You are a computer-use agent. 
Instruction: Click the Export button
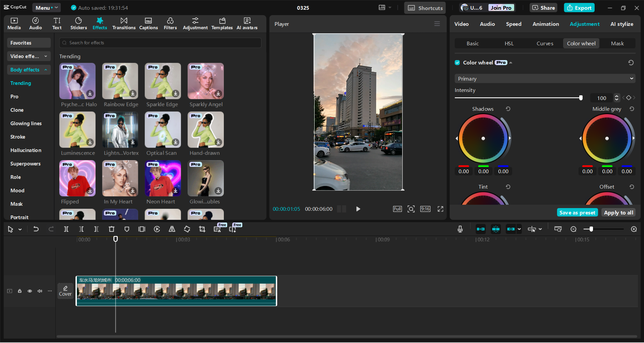click(579, 7)
